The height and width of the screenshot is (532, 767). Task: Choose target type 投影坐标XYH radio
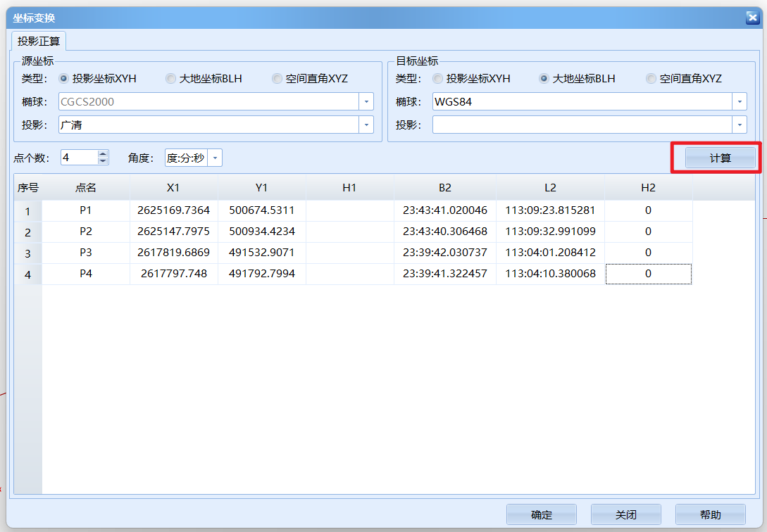[x=438, y=79]
